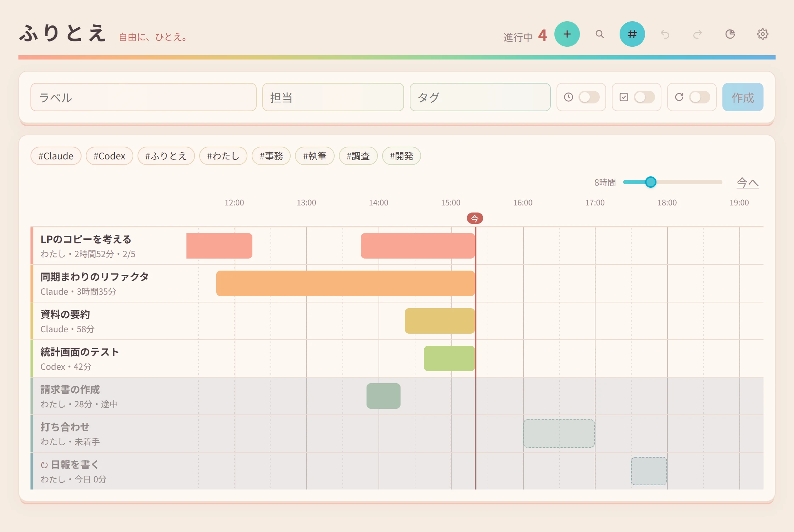
Task: Click the 8時間 zoom slider handle
Action: click(650, 182)
